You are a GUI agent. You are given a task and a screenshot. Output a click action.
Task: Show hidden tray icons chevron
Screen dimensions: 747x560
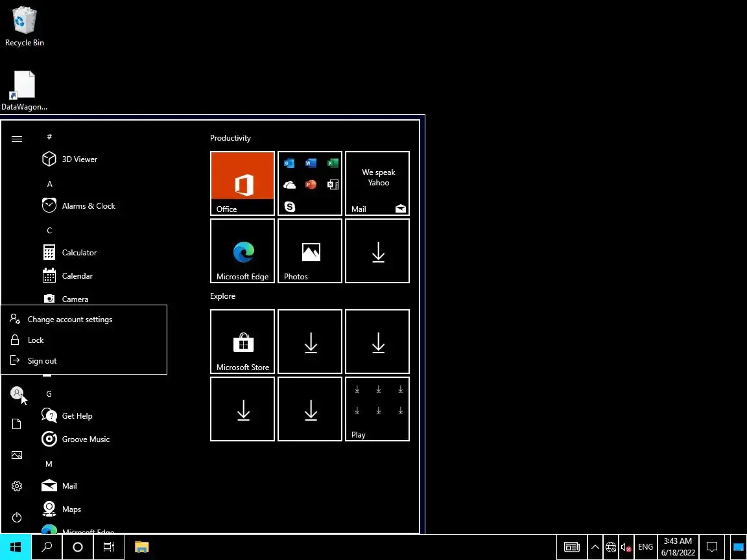[x=595, y=547]
